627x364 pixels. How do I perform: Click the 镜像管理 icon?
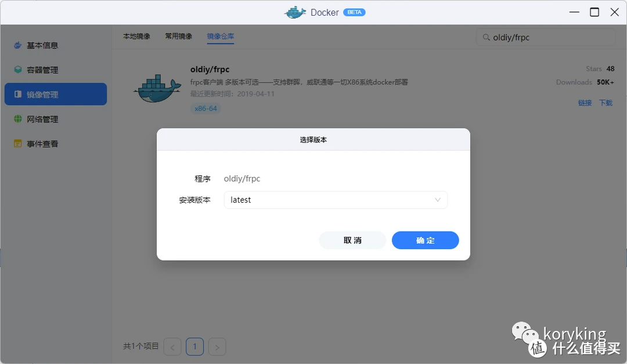pyautogui.click(x=17, y=94)
